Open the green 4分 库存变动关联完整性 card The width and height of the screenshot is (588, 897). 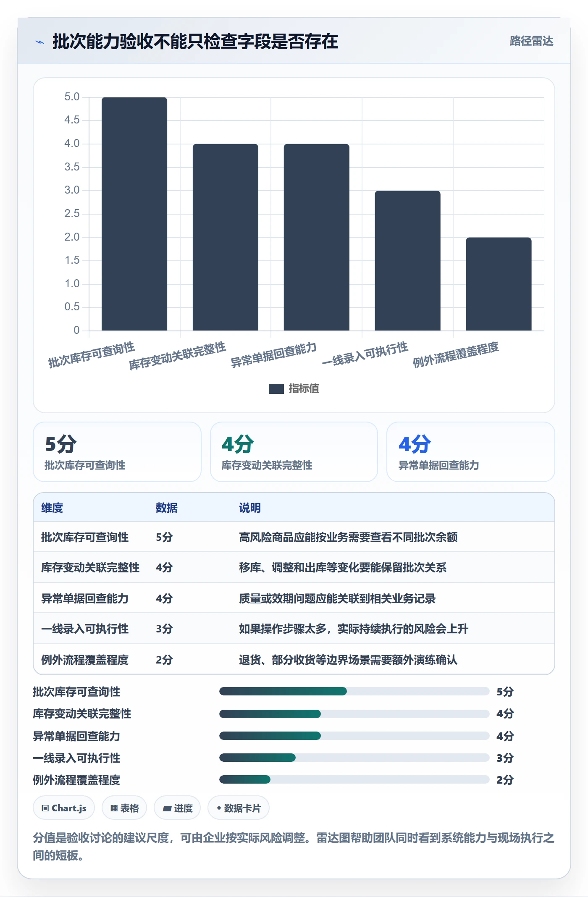point(294,452)
